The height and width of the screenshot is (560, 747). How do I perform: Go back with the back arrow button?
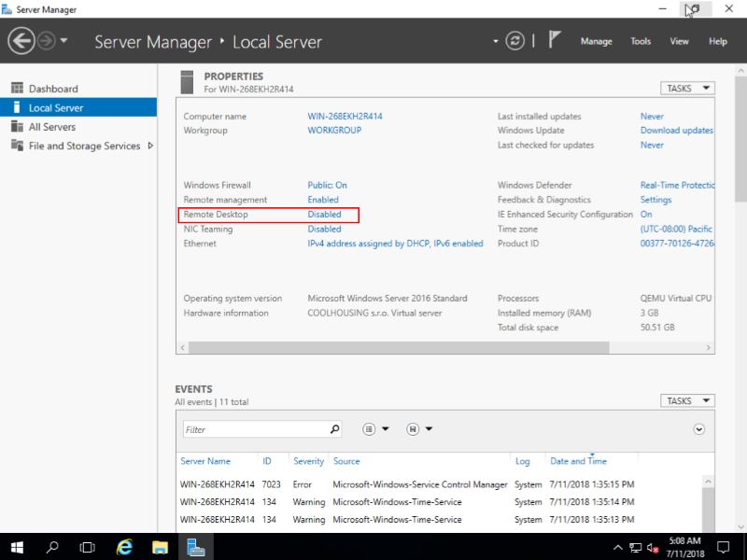[x=21, y=41]
